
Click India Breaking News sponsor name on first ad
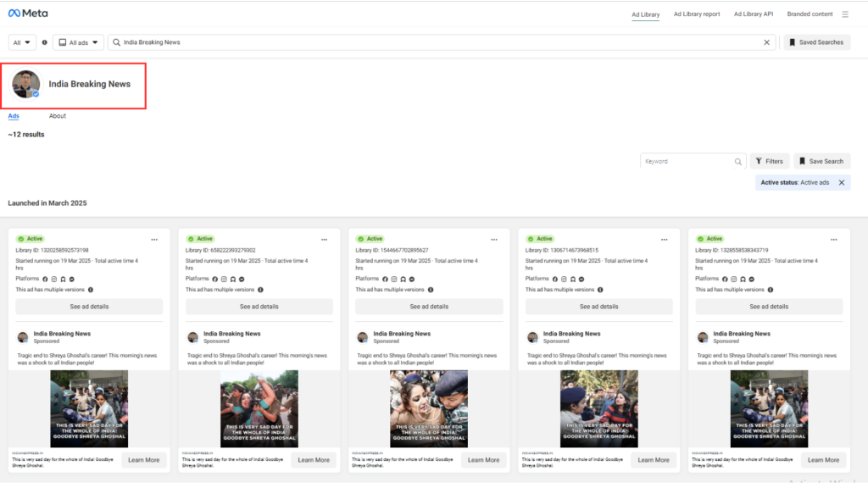click(x=62, y=334)
